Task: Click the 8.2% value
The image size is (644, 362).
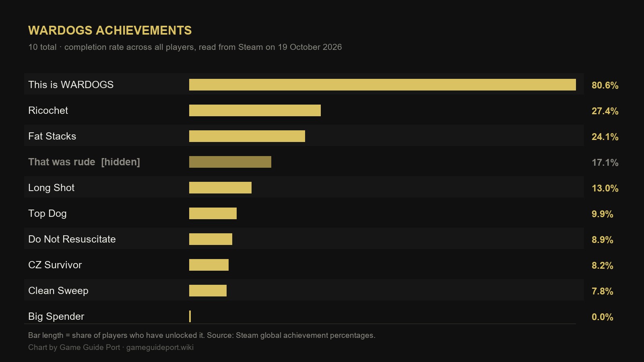Action: [602, 265]
